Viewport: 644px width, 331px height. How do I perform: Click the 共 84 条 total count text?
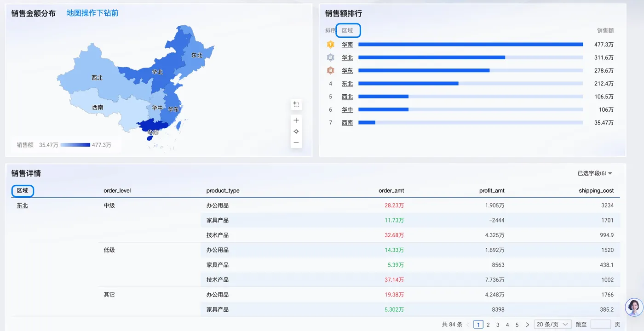pos(452,325)
